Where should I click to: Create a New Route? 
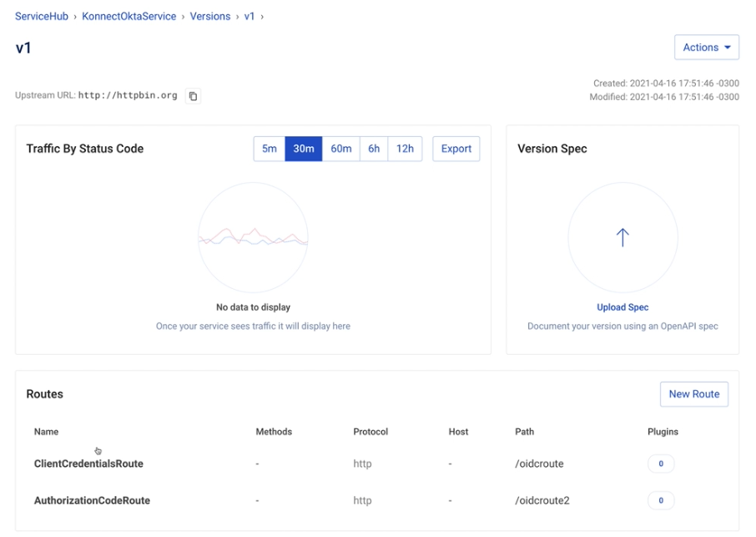693,394
